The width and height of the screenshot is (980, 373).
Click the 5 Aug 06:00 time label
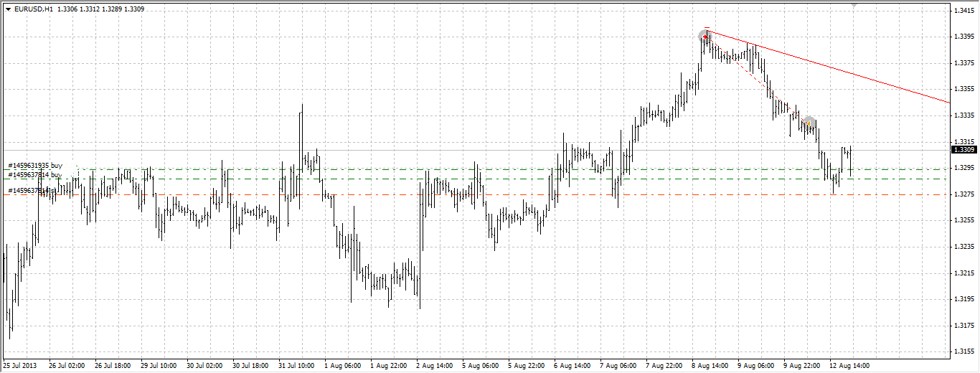pyautogui.click(x=480, y=365)
